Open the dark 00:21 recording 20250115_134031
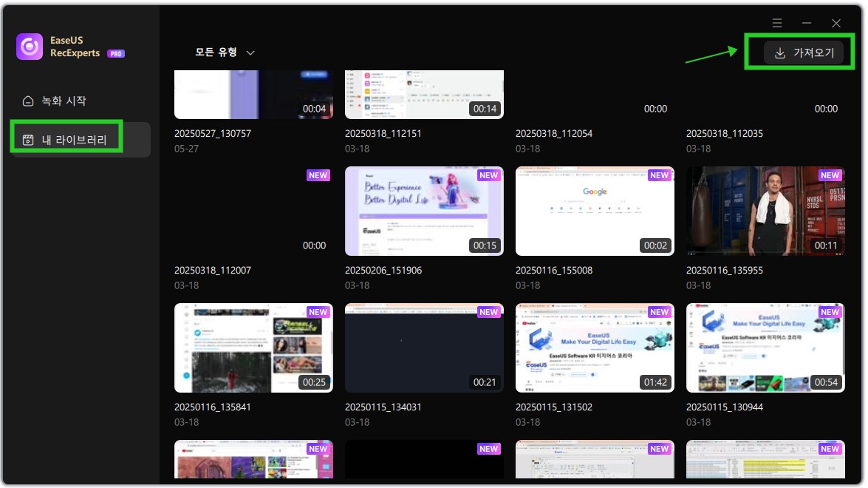Image resolution: width=868 pixels, height=488 pixels. tap(423, 348)
